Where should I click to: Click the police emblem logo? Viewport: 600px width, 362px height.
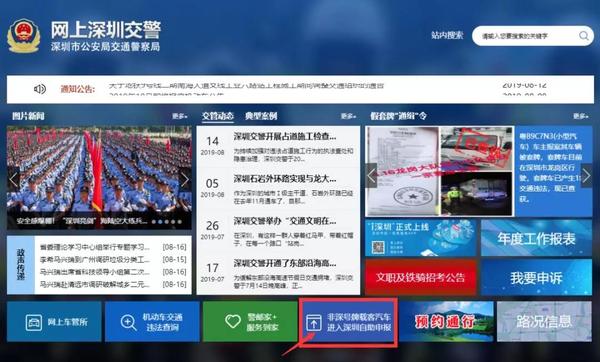coord(23,36)
